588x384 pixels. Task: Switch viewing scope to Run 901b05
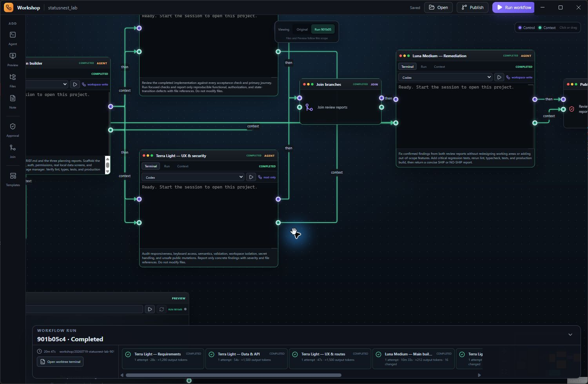[x=323, y=29]
